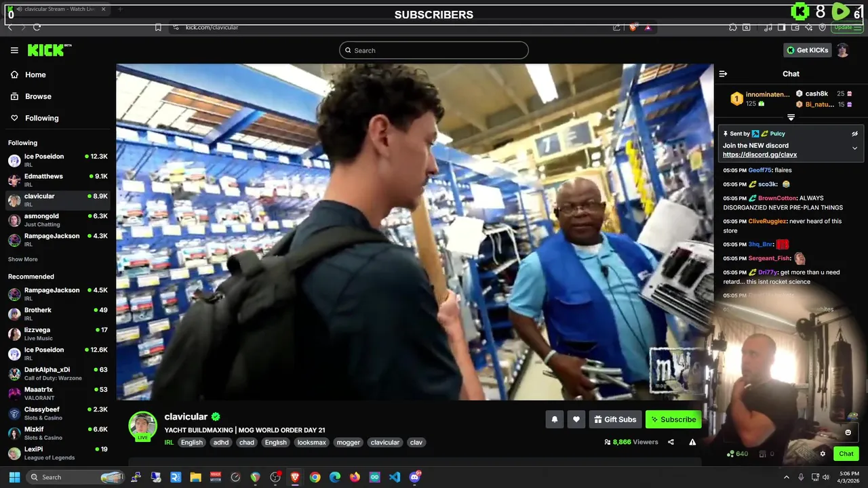The height and width of the screenshot is (488, 868).
Task: Reload the page
Action: 37,27
